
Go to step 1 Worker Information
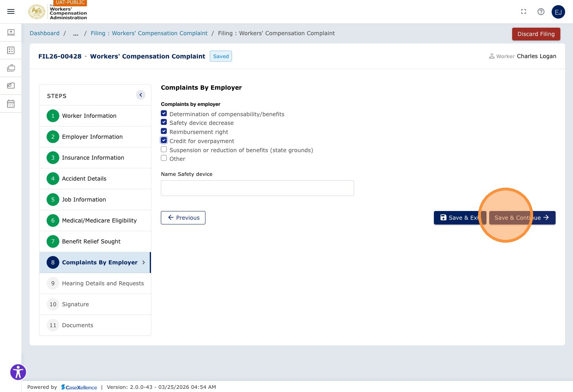(x=95, y=116)
